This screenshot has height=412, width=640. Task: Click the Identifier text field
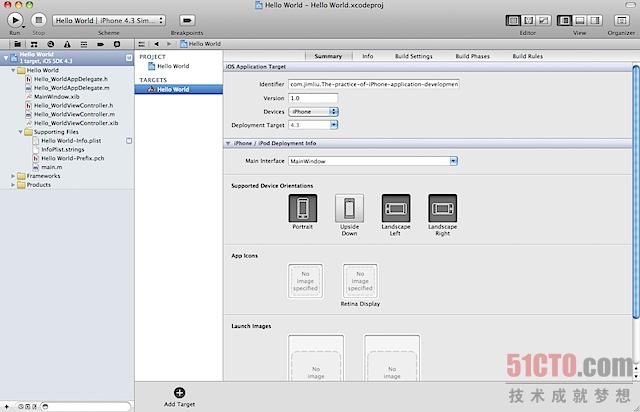click(x=374, y=84)
